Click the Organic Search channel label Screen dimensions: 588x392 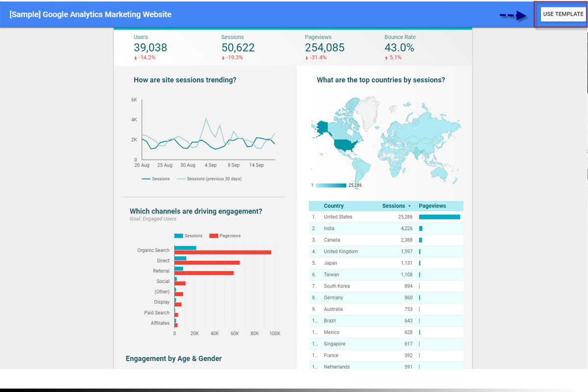(153, 250)
